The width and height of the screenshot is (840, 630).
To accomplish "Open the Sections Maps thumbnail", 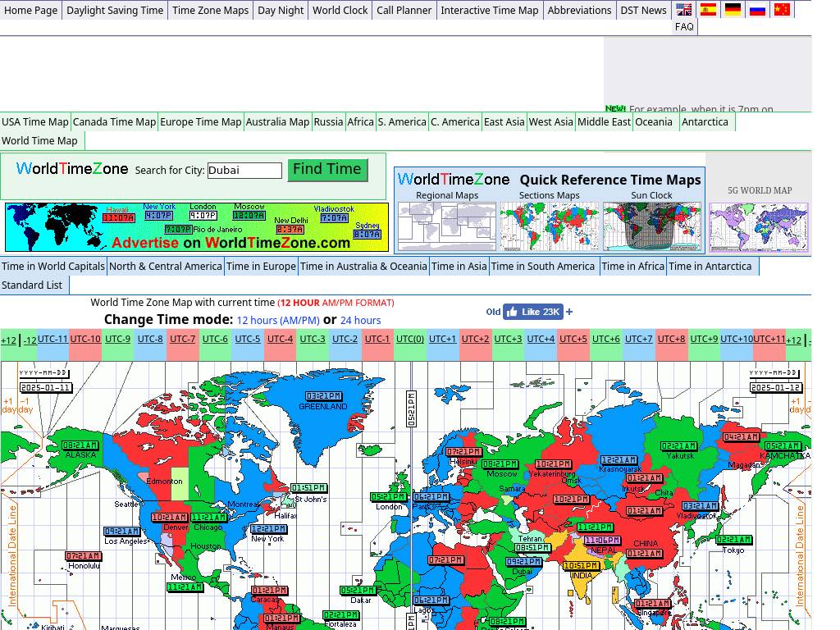I will [x=550, y=226].
